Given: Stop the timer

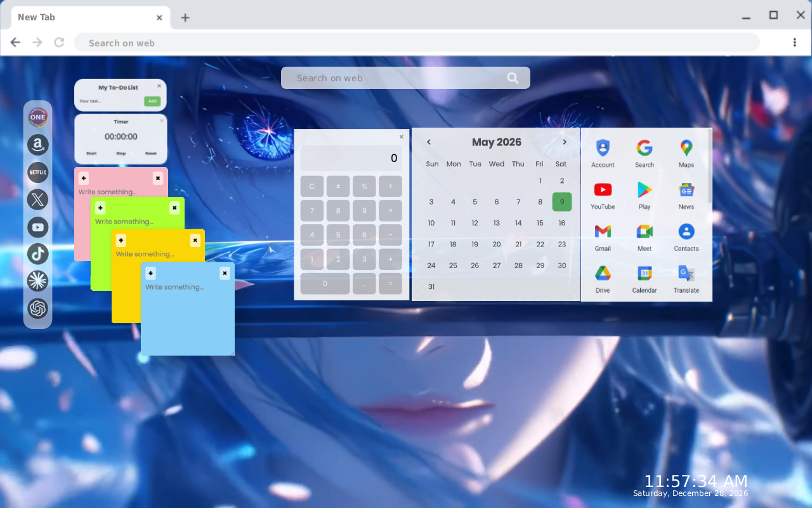Looking at the screenshot, I should coord(121,154).
